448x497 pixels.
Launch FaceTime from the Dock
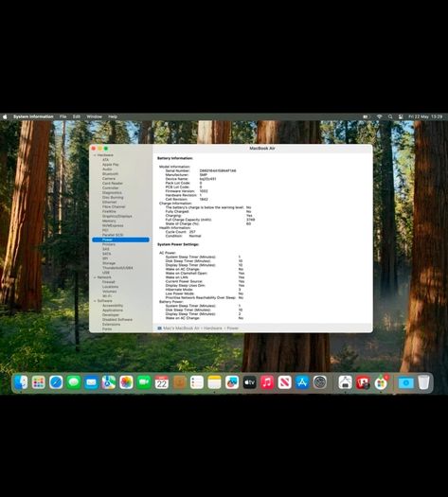144,382
